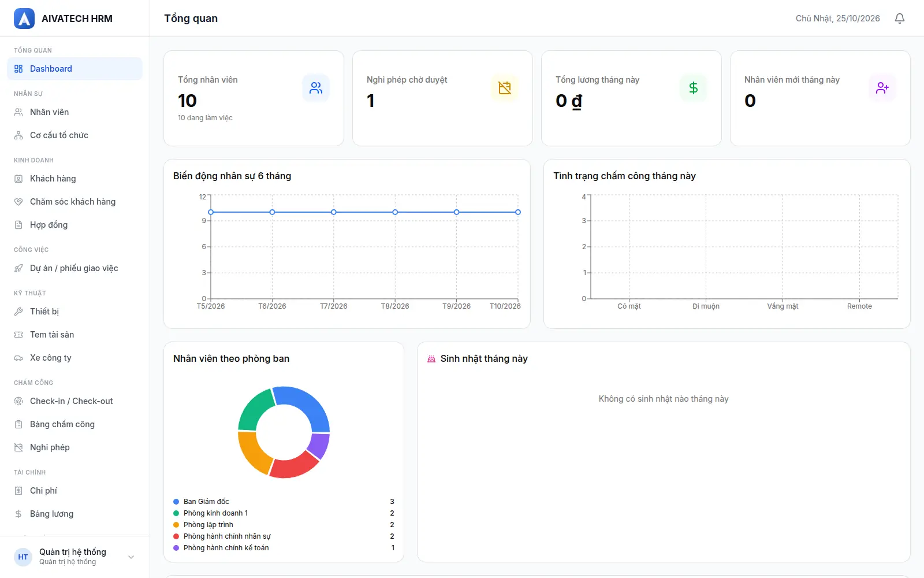Click 'Không có sinh nhật nào tháng này' message

(664, 399)
